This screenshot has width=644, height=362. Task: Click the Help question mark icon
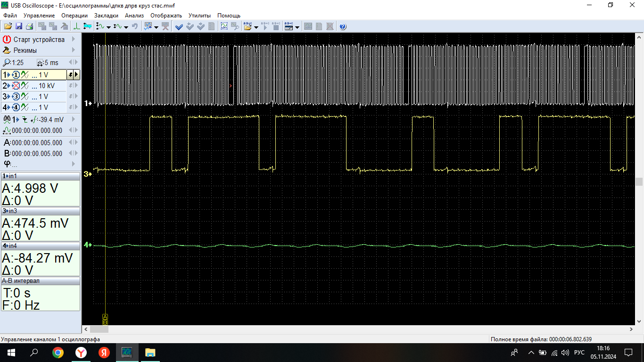click(x=343, y=26)
